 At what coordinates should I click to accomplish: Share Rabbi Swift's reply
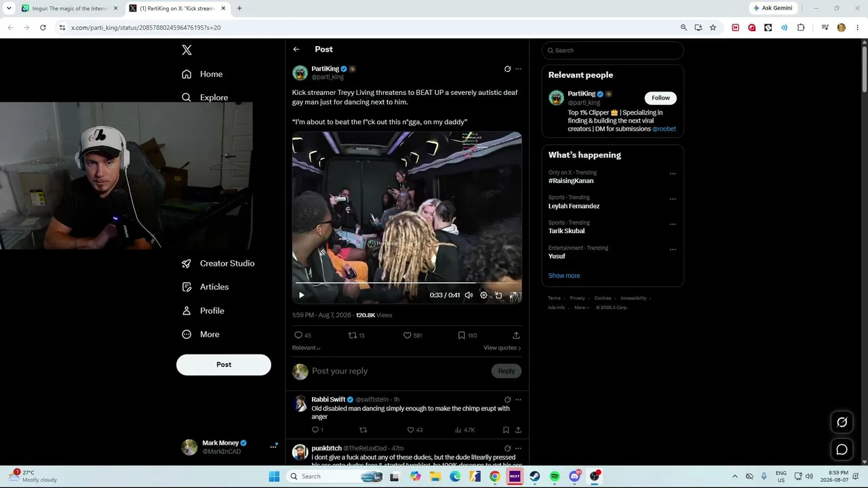(x=518, y=430)
